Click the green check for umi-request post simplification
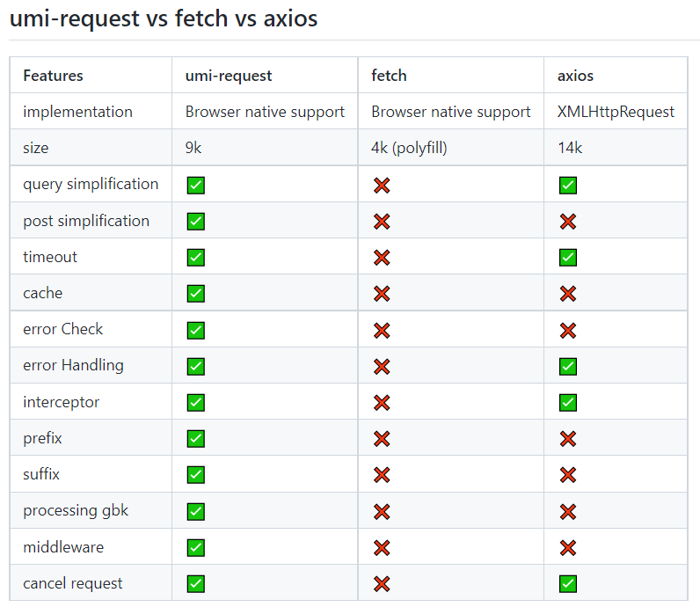The image size is (700, 607). click(195, 221)
